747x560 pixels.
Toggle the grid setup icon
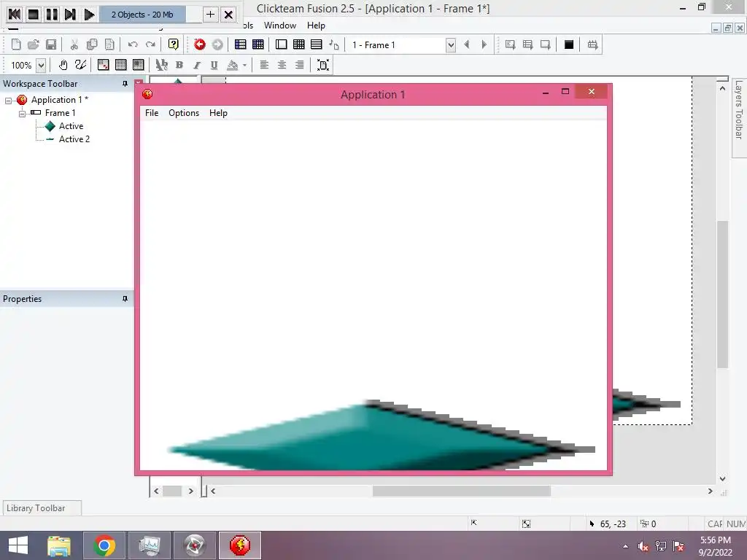[103, 65]
